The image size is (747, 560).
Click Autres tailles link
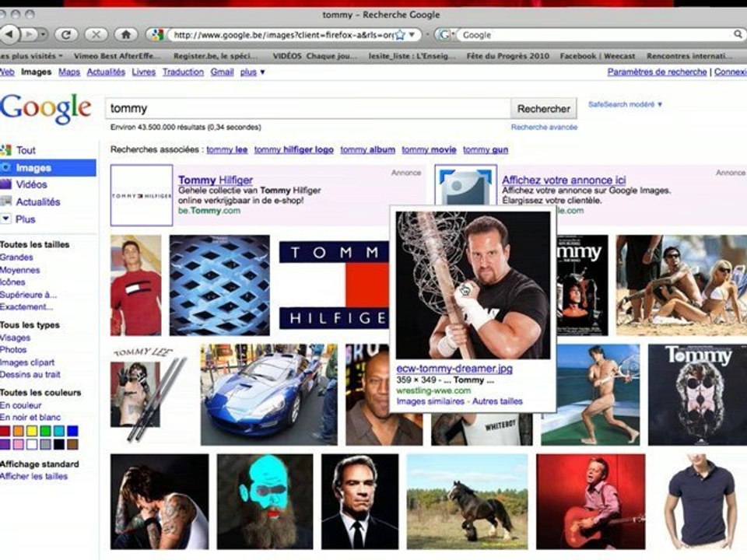(497, 401)
